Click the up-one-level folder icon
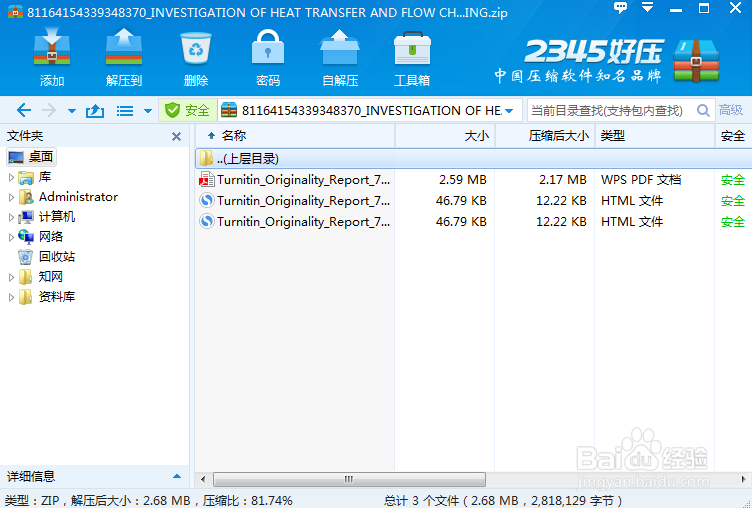The width and height of the screenshot is (752, 508). [95, 111]
